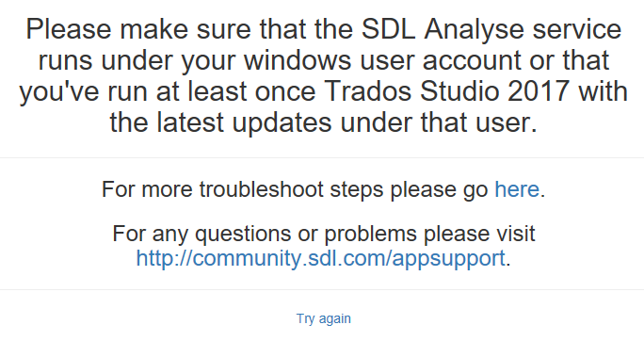This screenshot has height=341, width=644.
Task: Click the words 'please go' before here link
Action: [439, 189]
